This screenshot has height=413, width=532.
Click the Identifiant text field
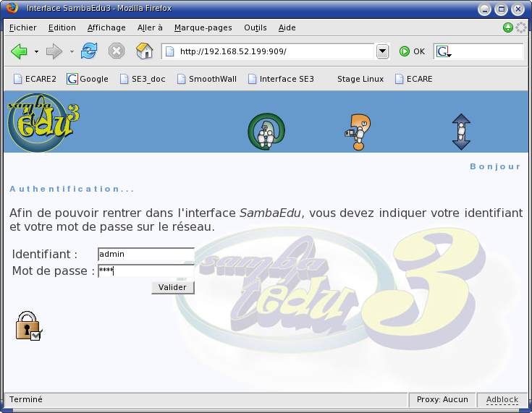[146, 255]
